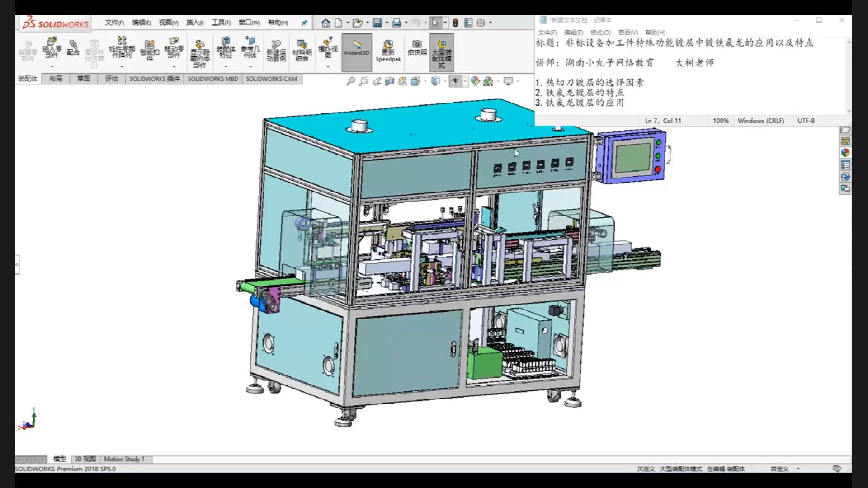Open Linear Component Pattern (线性零部件阵列)
This screenshot has height=488, width=868.
122,48
